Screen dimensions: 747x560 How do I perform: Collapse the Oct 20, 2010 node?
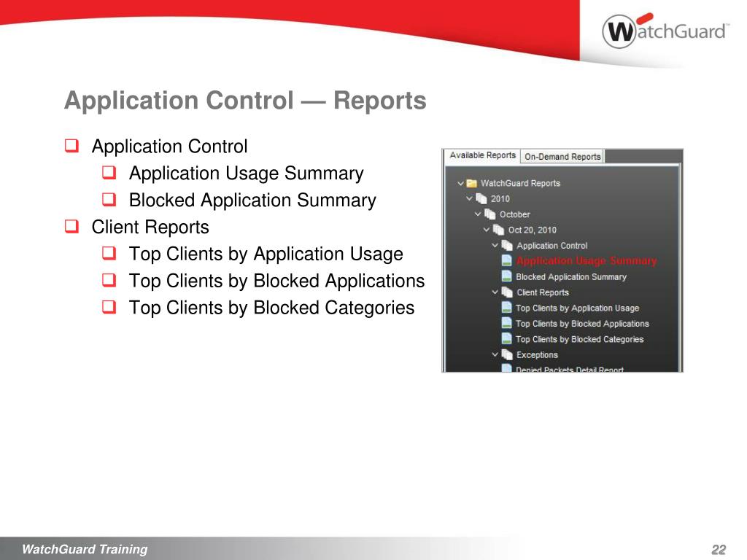pos(487,230)
